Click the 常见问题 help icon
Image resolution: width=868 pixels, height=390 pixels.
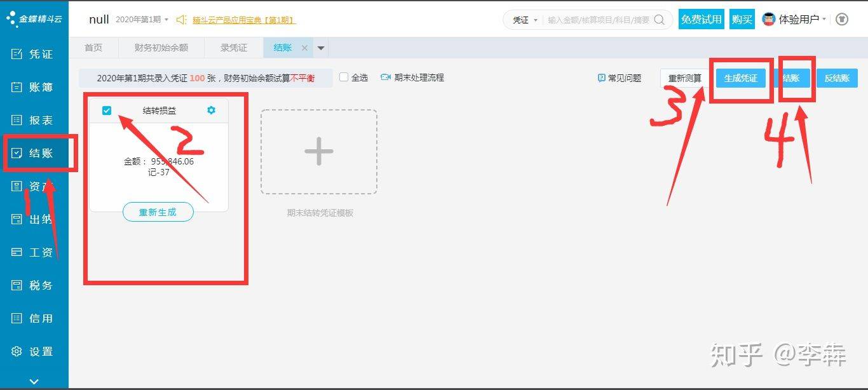point(601,78)
